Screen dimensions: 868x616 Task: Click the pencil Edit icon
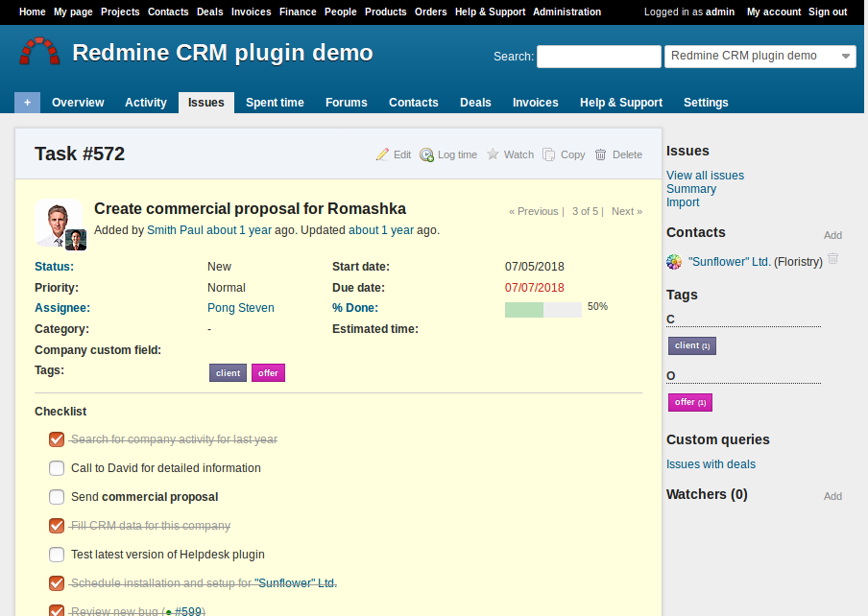(382, 154)
